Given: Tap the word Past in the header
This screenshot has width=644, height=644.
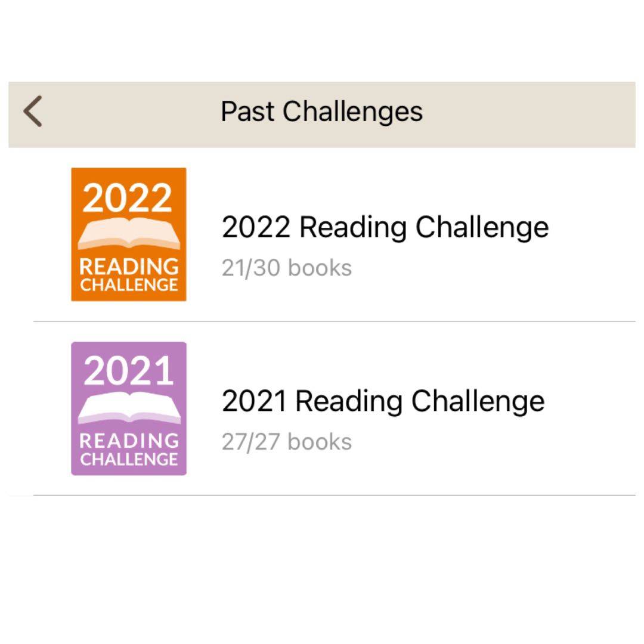Looking at the screenshot, I should 247,112.
